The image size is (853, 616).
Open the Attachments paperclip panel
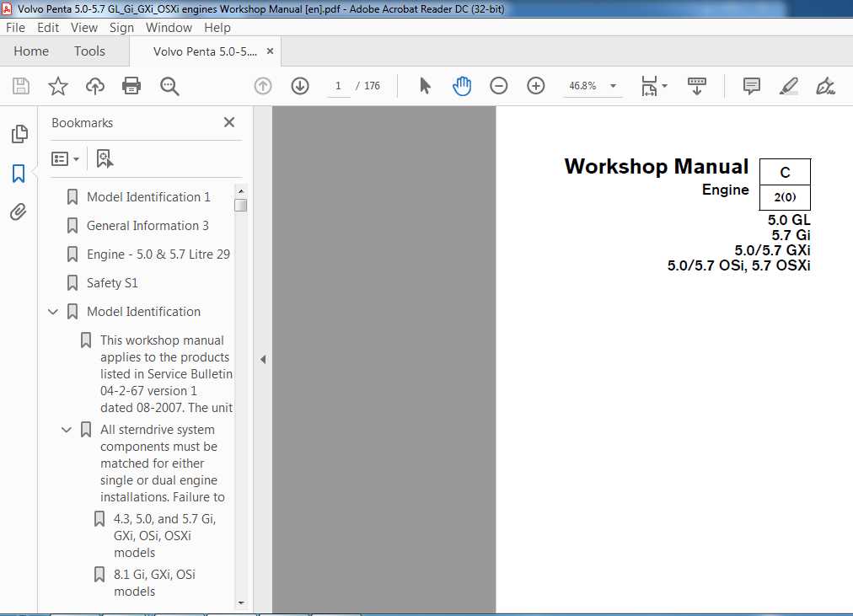[18, 212]
